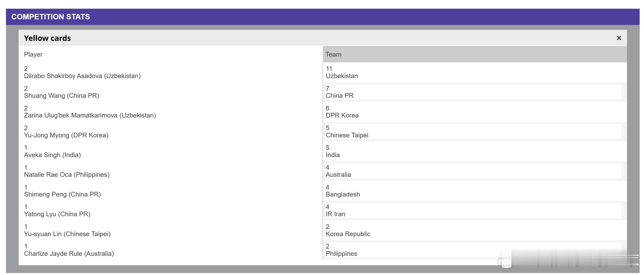Click Charlize Jayde Rule player row
Screen dimensions: 644x275
tap(69, 253)
